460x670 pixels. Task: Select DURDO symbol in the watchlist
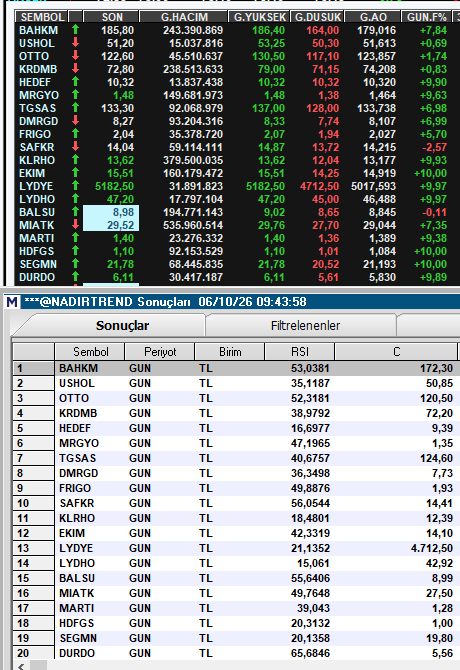point(37,277)
